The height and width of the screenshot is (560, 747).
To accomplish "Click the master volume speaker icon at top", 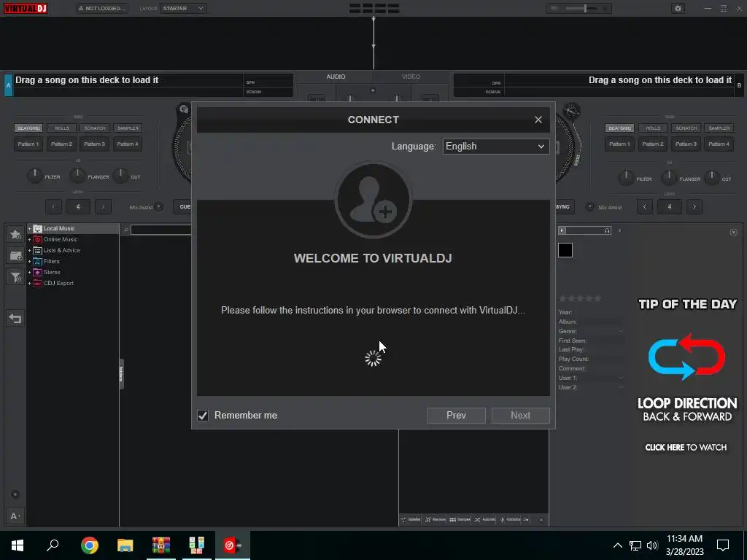I will (x=554, y=8).
